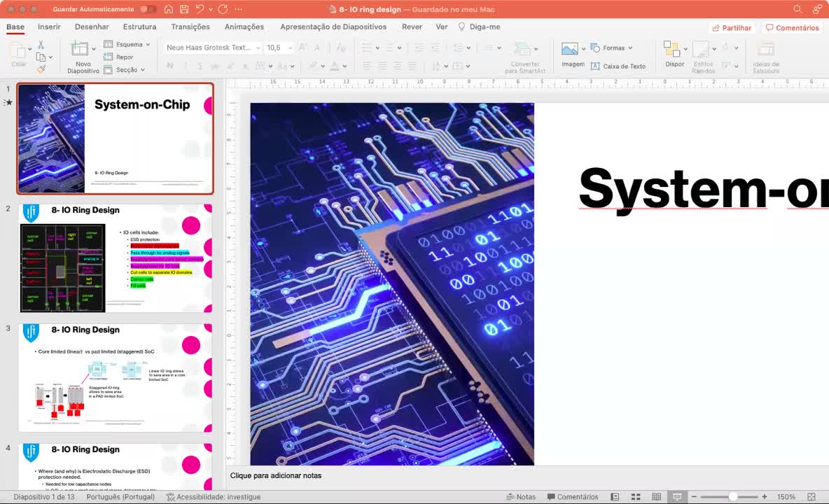Click the notes area 'Clique para adicionar notas'

(x=275, y=475)
